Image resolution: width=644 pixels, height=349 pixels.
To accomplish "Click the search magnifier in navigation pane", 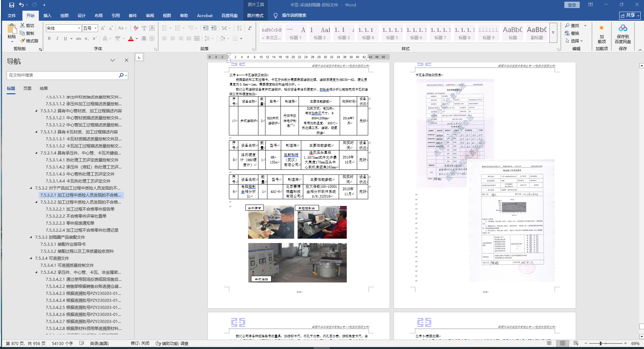I will pos(121,76).
